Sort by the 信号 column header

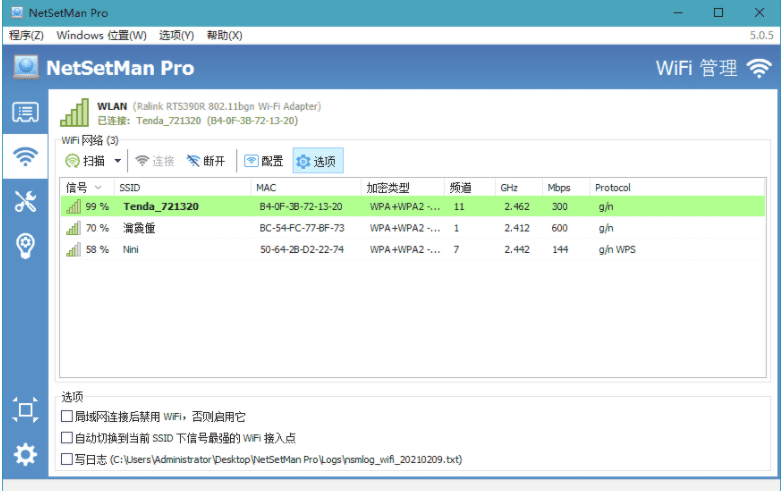coord(88,188)
